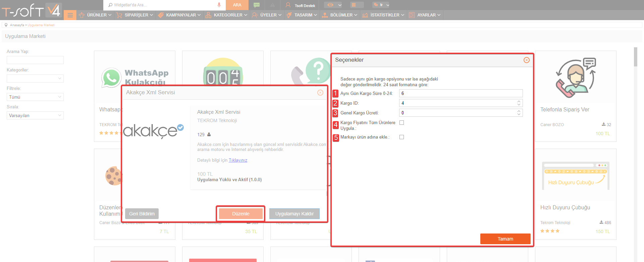Click the Arama Yap text field
Viewport: 644px width, 262px height.
(35, 60)
